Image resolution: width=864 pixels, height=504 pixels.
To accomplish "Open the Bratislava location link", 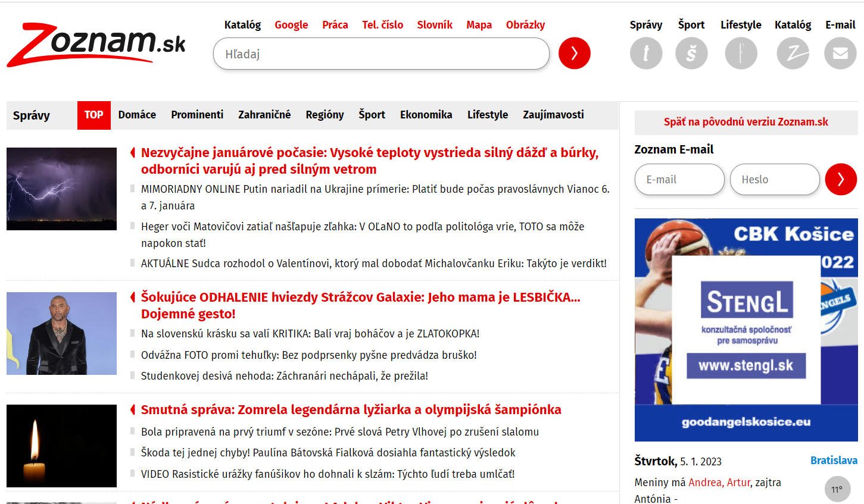I will click(x=833, y=461).
